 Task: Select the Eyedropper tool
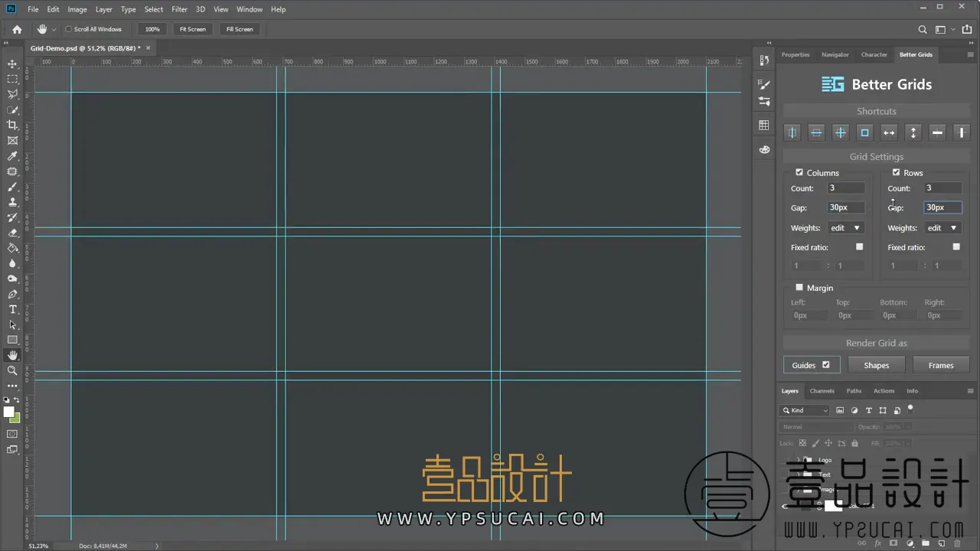pos(12,156)
